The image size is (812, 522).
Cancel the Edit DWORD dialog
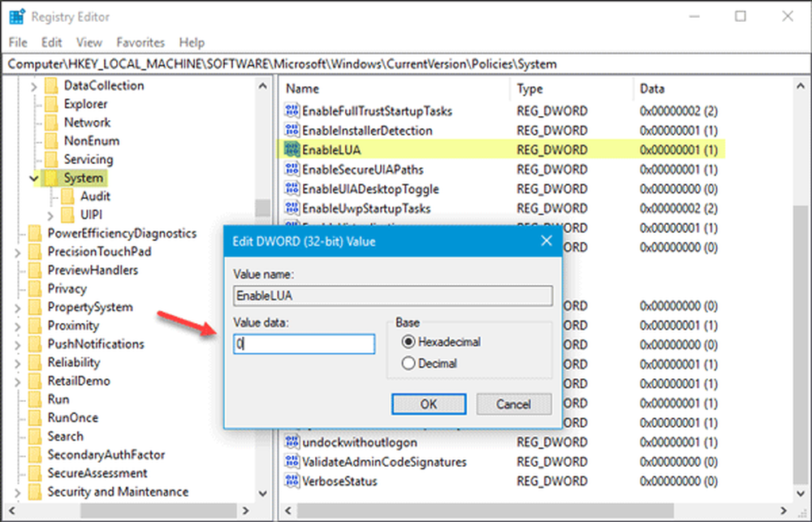tap(513, 403)
